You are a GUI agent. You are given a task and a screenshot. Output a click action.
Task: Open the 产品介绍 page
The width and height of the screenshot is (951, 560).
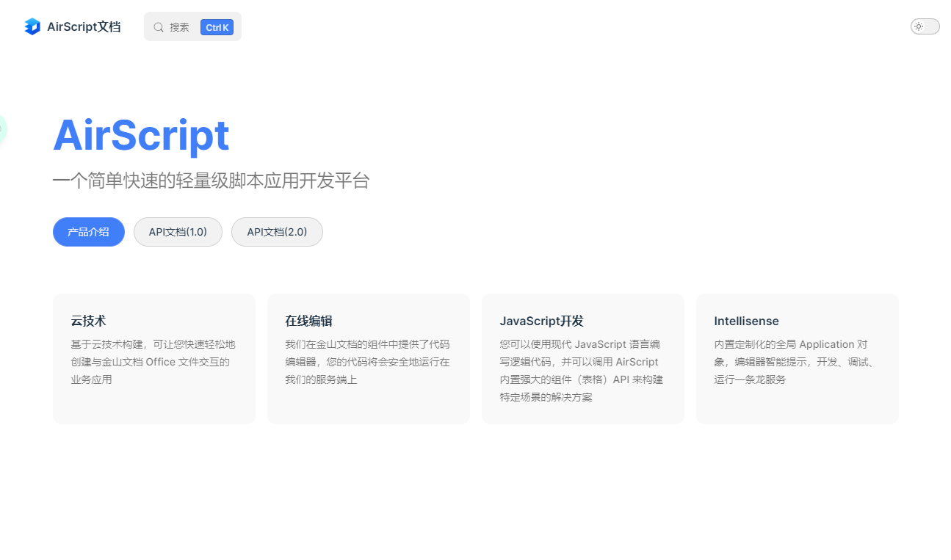point(88,232)
